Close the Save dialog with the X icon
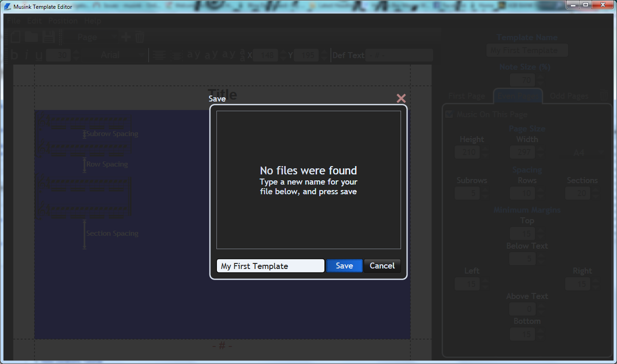 pos(401,98)
